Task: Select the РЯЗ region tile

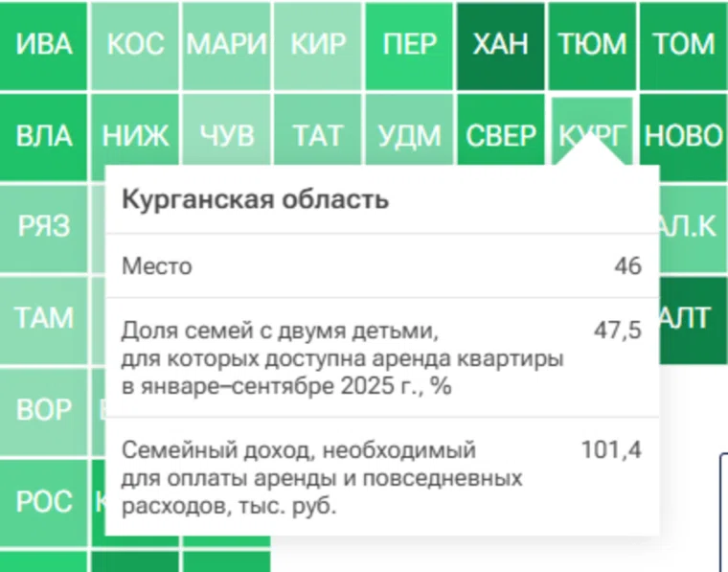Action: (x=44, y=227)
